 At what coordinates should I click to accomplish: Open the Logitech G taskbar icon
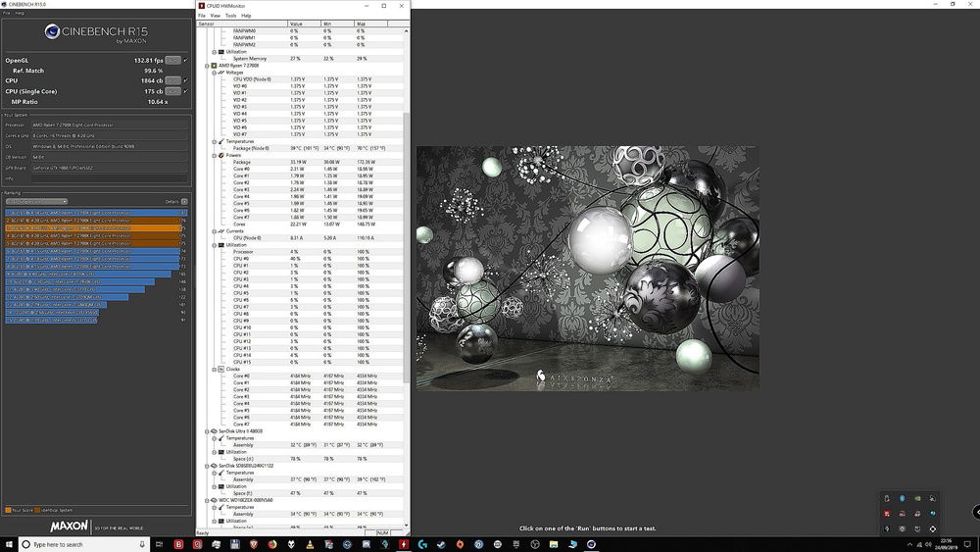421,544
